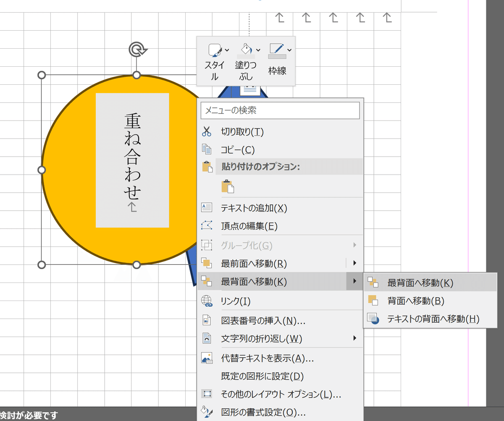504x421 pixels.
Task: Select submenu item 最背面へ移動(K)
Action: coord(430,283)
